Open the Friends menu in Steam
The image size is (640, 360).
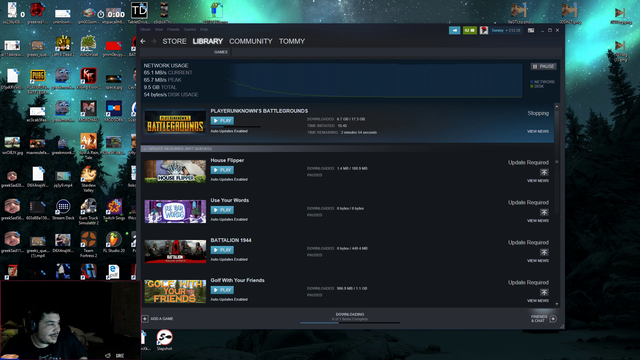tap(173, 29)
